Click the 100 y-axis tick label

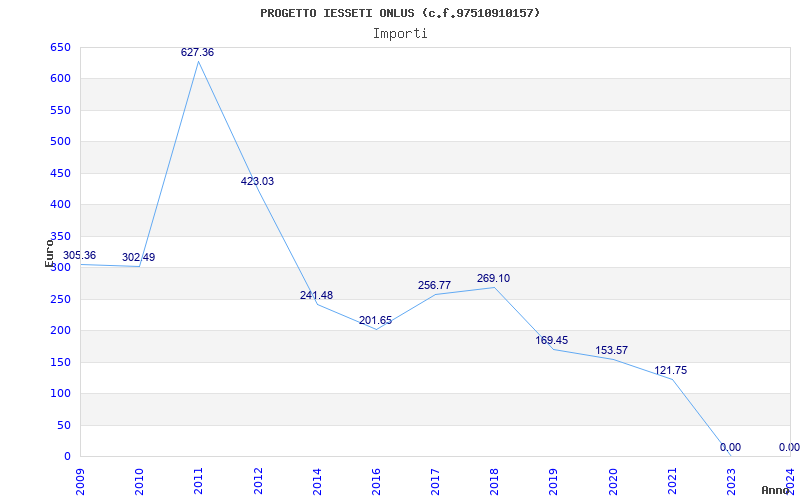coord(60,393)
